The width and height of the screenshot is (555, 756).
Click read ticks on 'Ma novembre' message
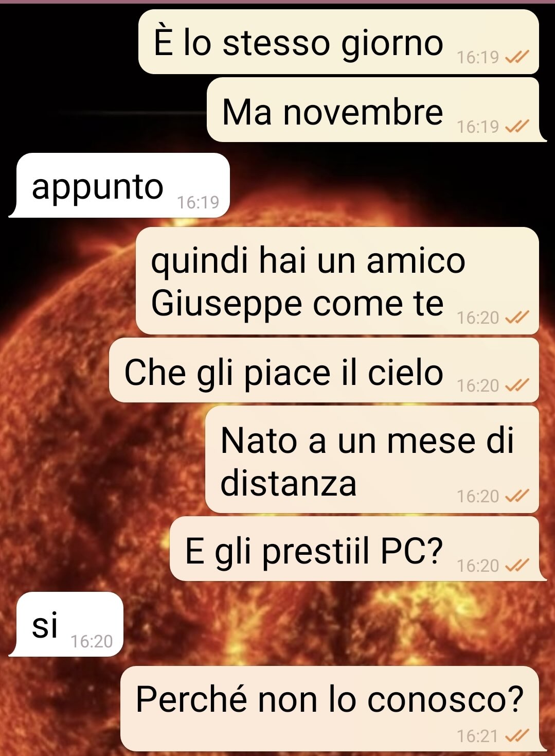tap(517, 126)
